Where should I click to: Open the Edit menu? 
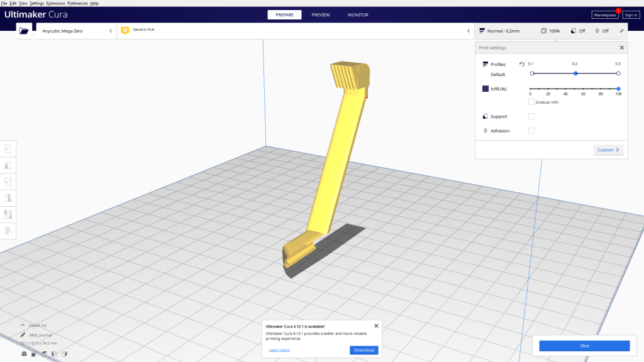click(13, 3)
